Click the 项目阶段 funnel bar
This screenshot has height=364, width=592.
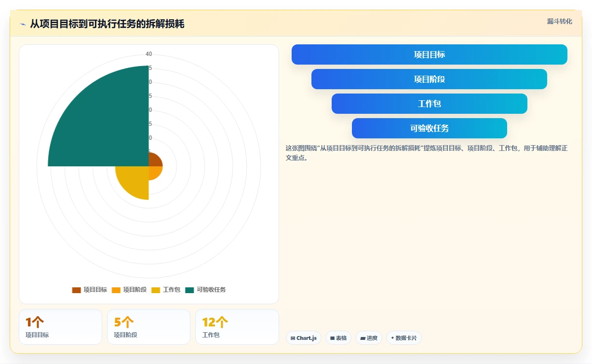coord(430,79)
